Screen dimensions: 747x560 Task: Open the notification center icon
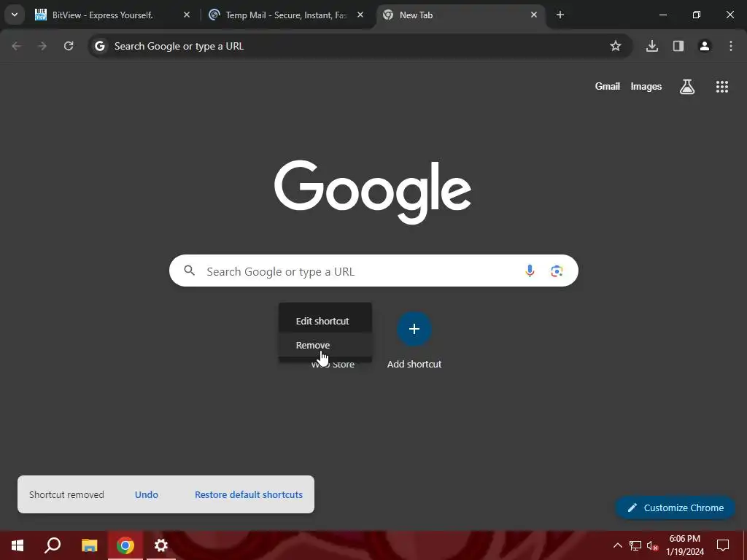coord(723,545)
